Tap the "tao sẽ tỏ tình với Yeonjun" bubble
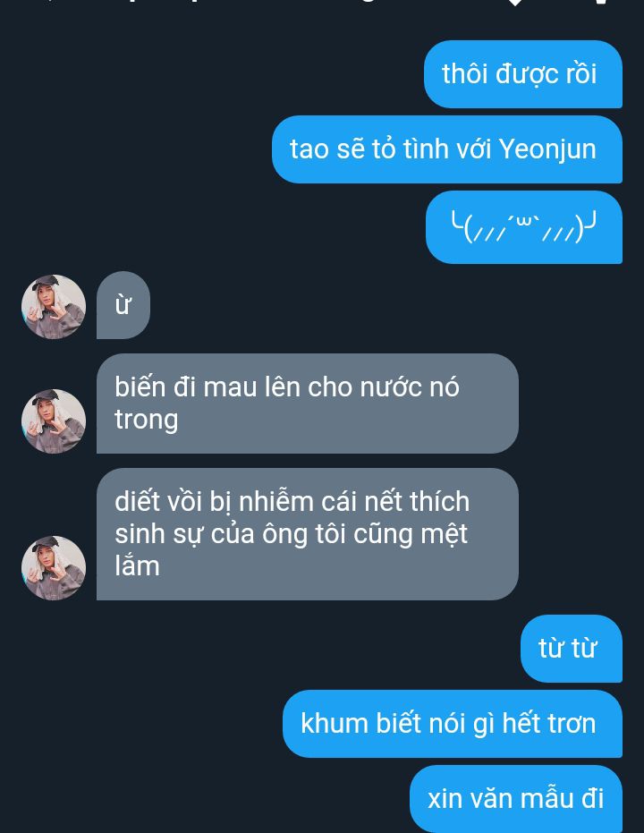 coord(447,149)
